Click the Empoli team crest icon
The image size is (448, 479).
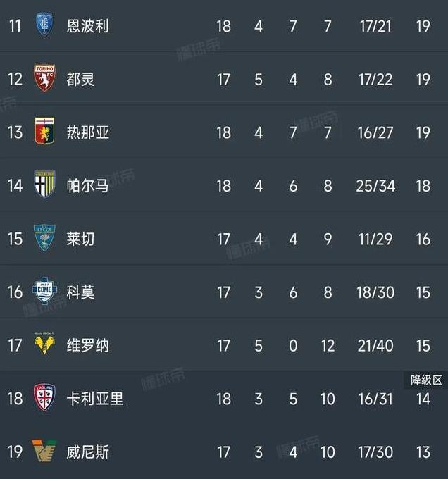44,25
